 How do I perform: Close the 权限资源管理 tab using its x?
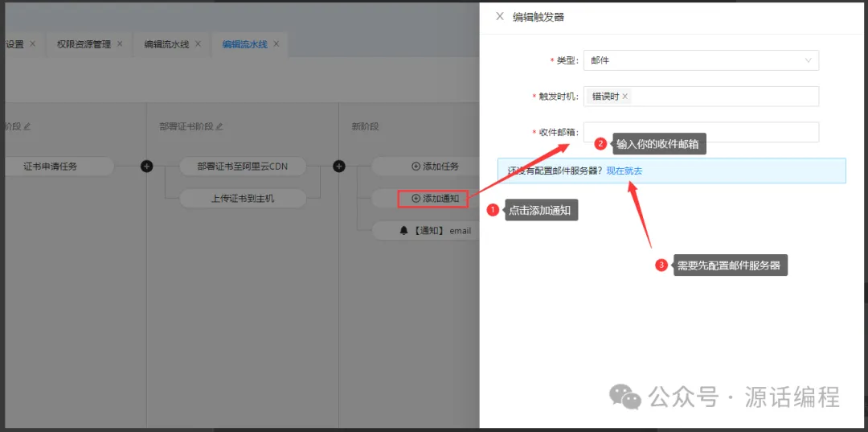click(x=120, y=44)
